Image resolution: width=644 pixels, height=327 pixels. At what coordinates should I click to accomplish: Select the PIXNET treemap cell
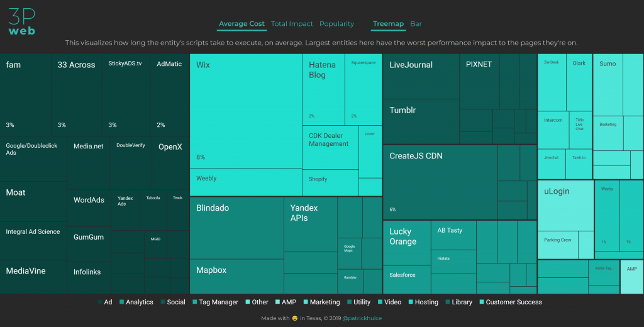pos(479,81)
